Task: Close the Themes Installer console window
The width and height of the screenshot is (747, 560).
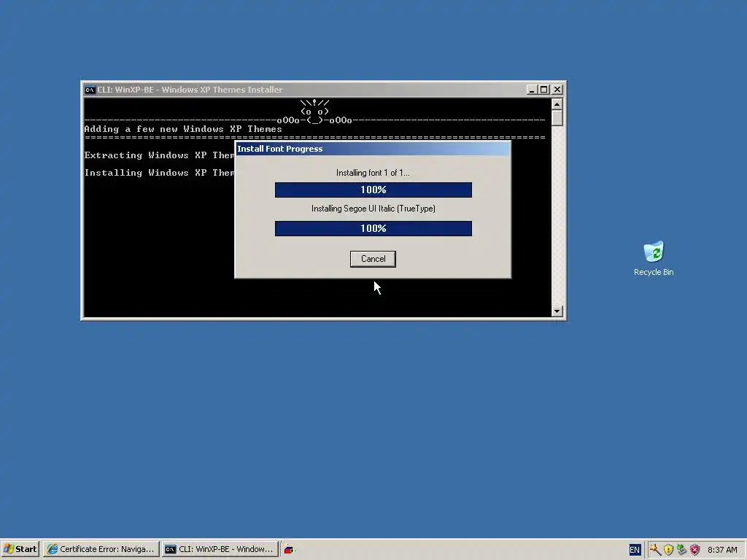Action: tap(557, 90)
